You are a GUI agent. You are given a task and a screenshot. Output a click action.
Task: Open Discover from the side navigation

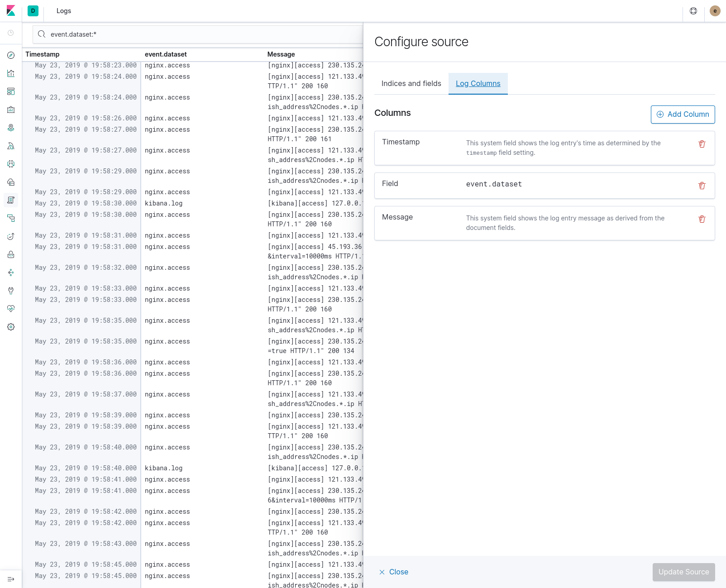point(11,55)
